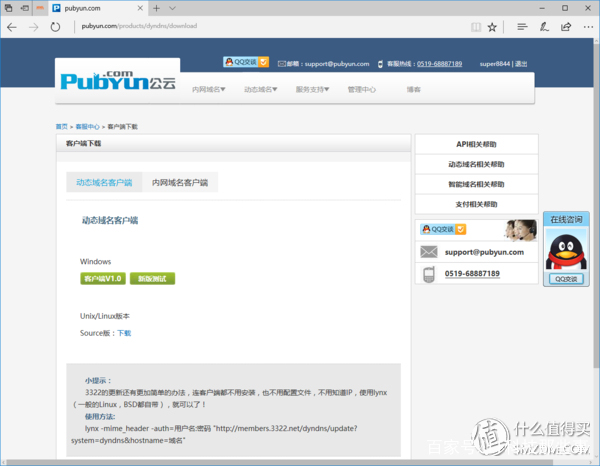The height and width of the screenshot is (466, 600).
Task: Click the green 新版测试 button
Action: click(153, 278)
